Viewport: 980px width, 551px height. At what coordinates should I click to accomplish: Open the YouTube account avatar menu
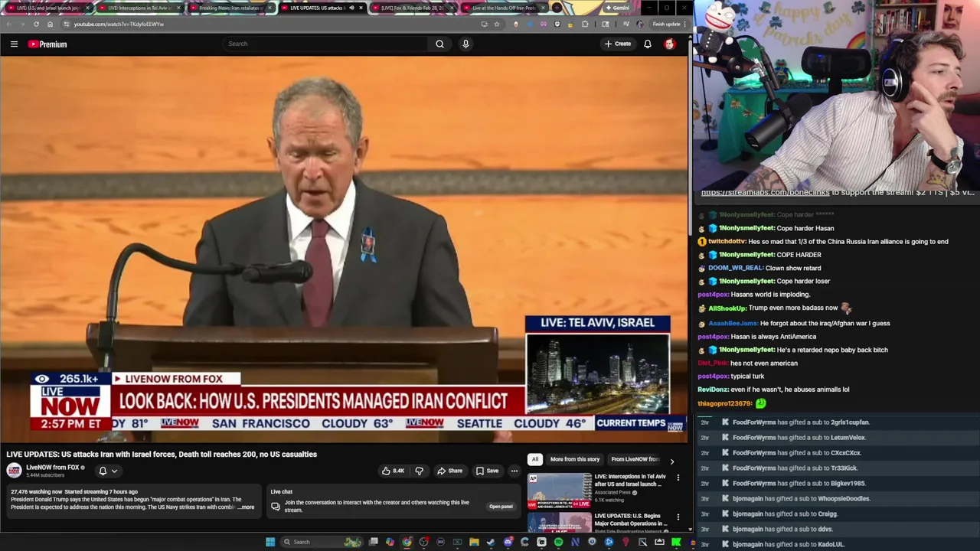tap(670, 44)
